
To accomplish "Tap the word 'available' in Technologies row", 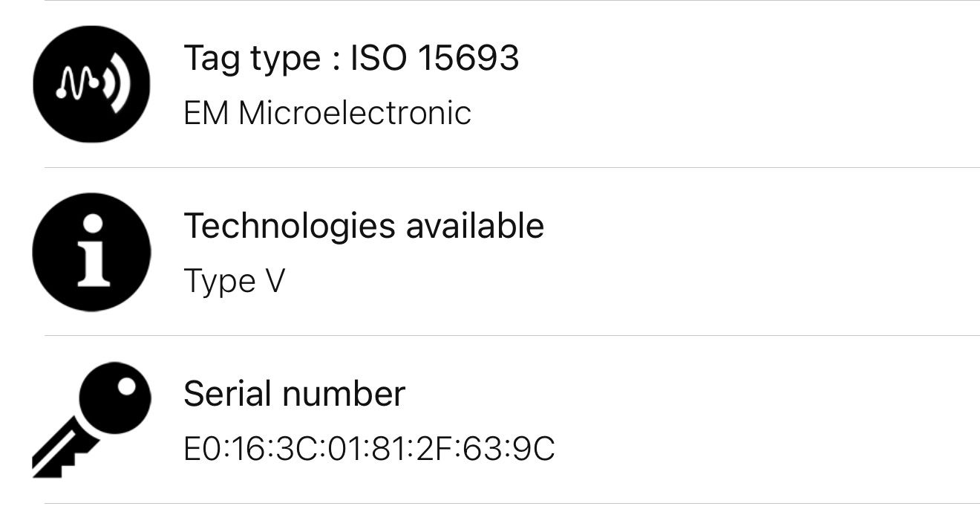I will click(474, 226).
